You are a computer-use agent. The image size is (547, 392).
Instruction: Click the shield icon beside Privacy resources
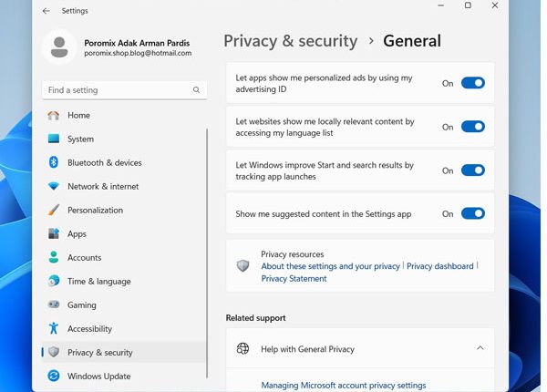point(243,266)
